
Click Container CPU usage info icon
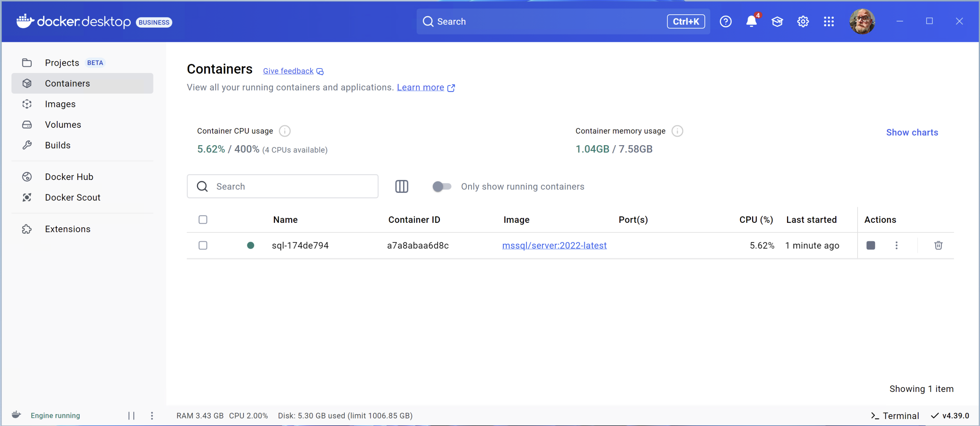(285, 131)
